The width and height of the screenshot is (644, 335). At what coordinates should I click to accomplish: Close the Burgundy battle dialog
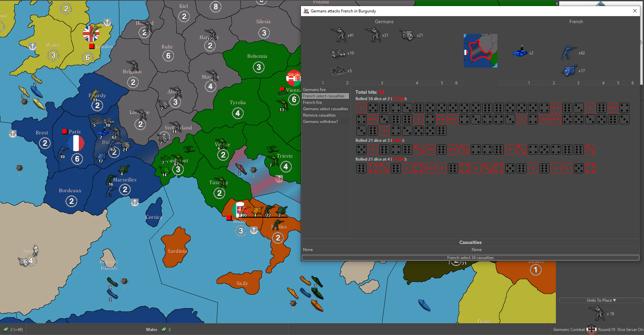coord(635,11)
